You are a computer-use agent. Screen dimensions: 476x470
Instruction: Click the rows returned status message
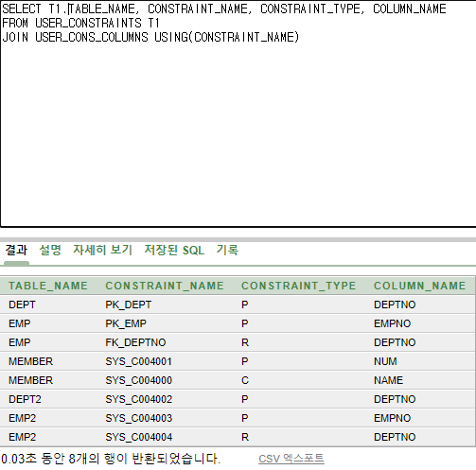(x=111, y=459)
